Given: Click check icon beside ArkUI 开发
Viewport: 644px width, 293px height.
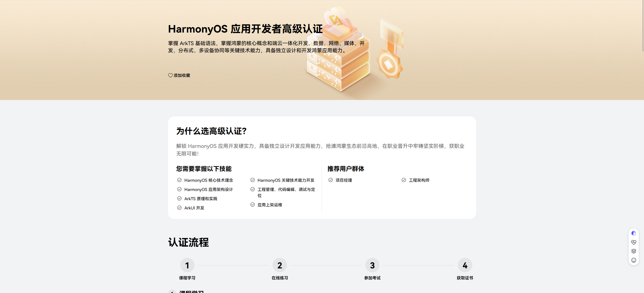Looking at the screenshot, I should point(179,208).
